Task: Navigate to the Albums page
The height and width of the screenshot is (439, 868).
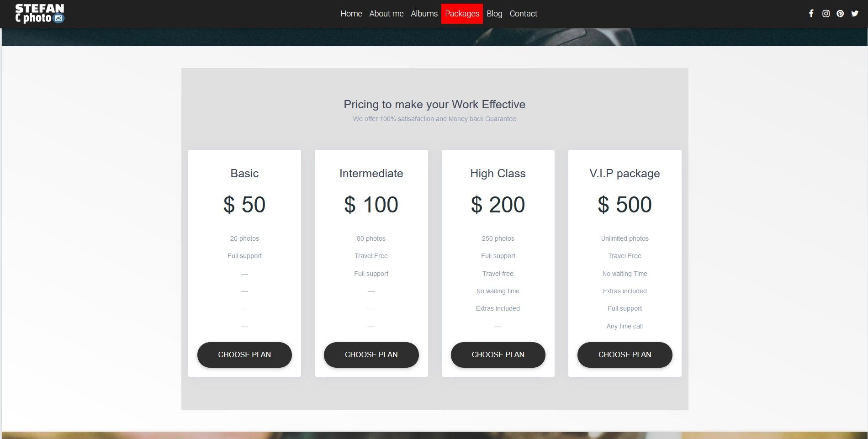Action: point(424,14)
